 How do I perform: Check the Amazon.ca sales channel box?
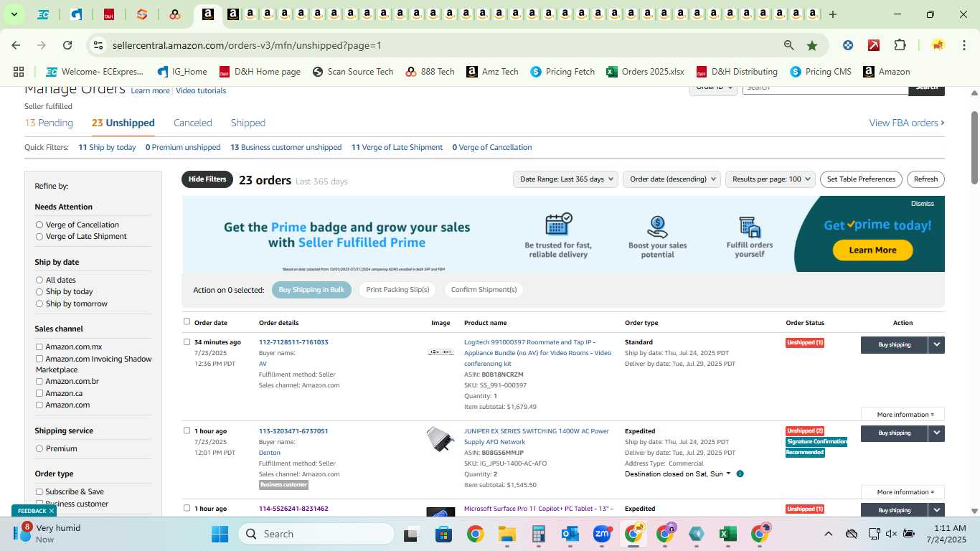(39, 393)
